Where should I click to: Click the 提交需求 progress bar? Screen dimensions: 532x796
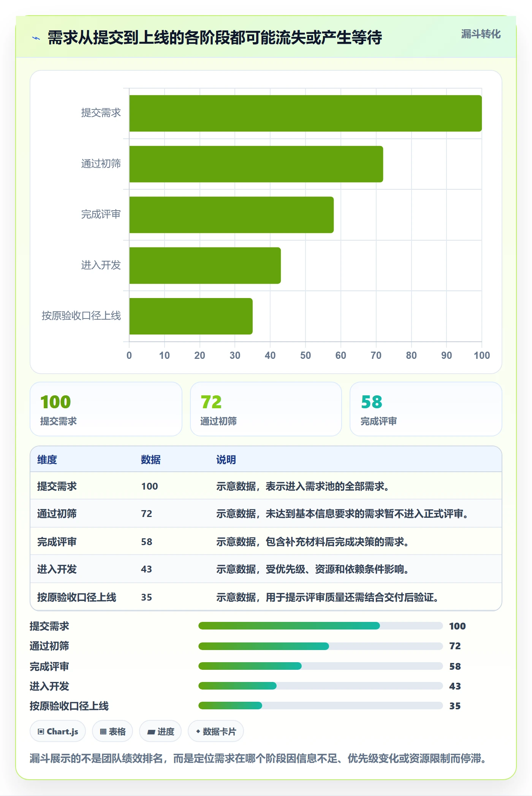click(321, 626)
